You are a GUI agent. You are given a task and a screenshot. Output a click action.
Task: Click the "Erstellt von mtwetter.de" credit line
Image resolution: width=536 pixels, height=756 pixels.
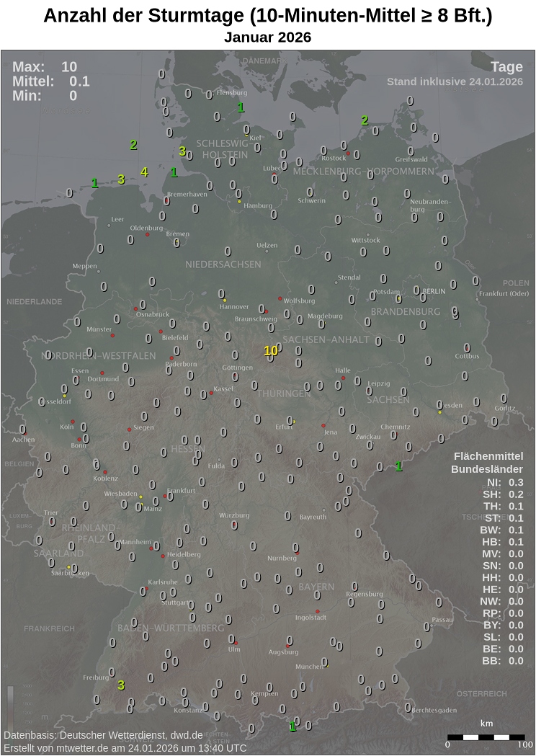(x=125, y=748)
